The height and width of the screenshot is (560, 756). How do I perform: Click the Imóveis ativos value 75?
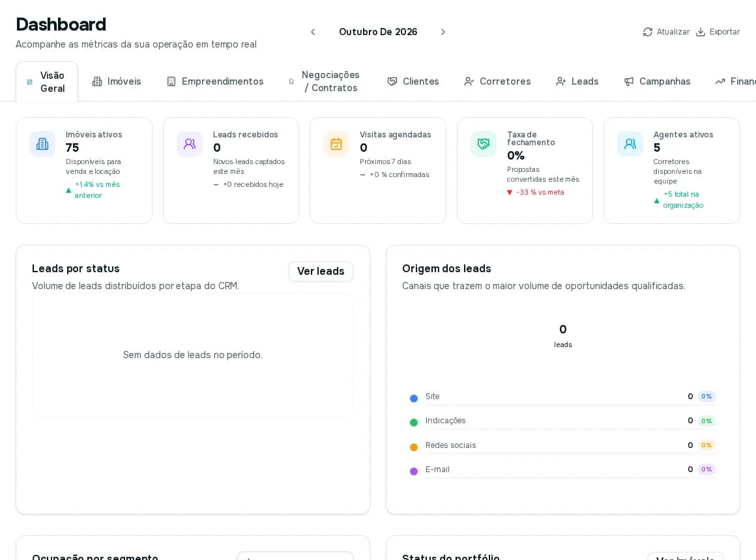72,147
